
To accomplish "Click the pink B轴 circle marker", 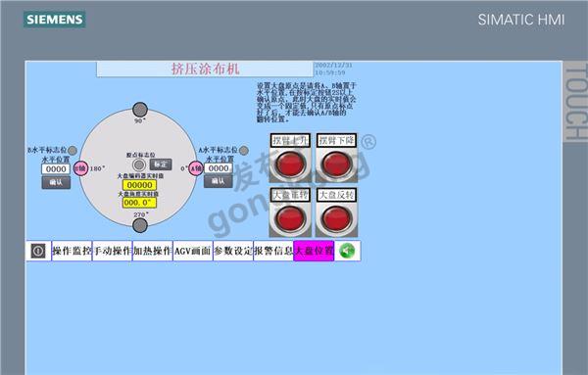I will [80, 168].
